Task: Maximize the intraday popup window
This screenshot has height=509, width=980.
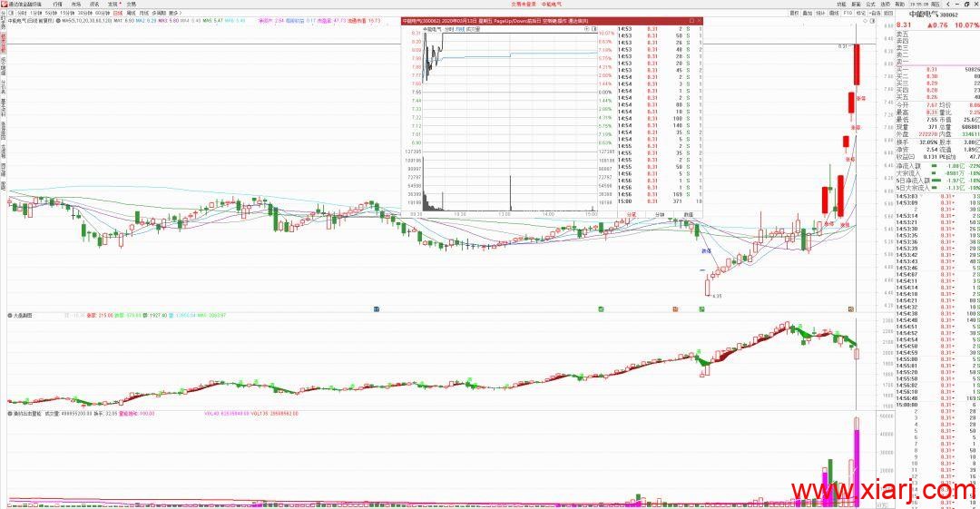Action: click(x=691, y=21)
